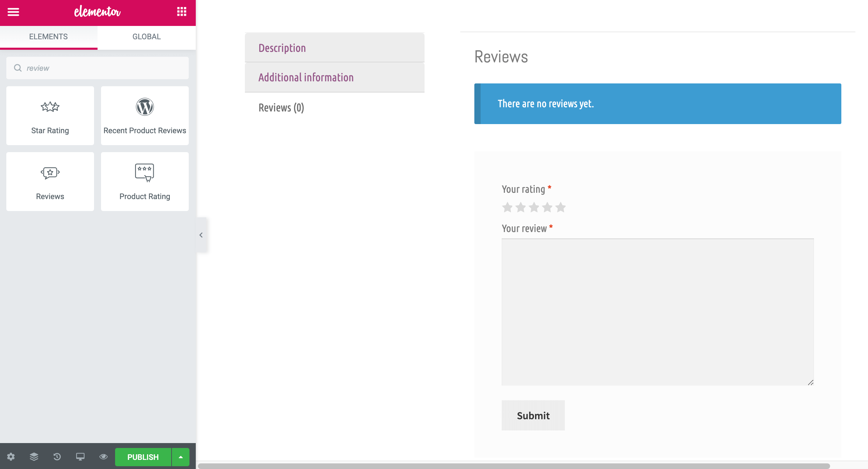
Task: Click the Reviews tab in product tabs
Action: pyautogui.click(x=281, y=107)
